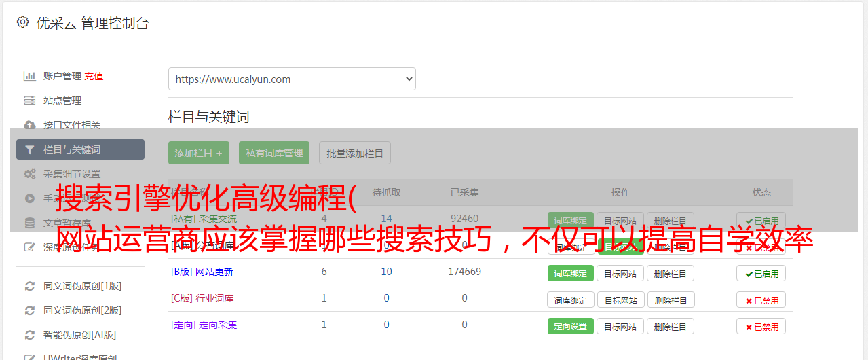868x360 pixels.
Task: Click 目标网站 in 采集交流 row
Action: click(x=620, y=221)
